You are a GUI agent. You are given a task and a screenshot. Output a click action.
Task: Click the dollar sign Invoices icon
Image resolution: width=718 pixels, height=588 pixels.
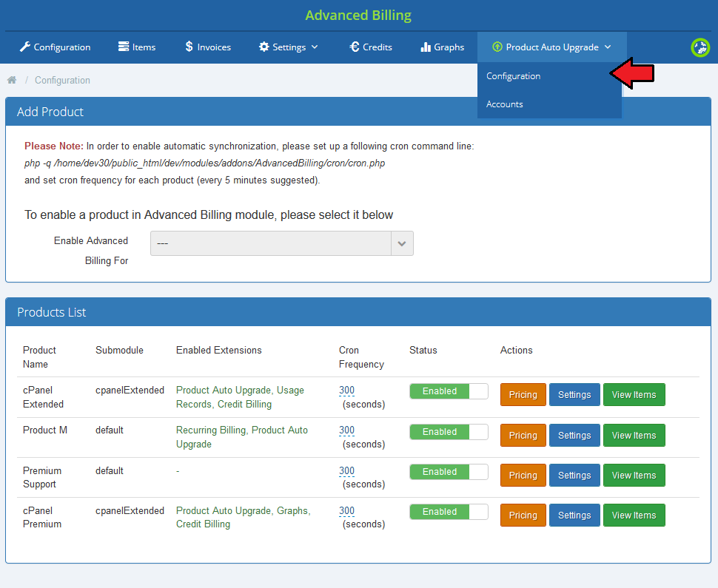point(189,47)
